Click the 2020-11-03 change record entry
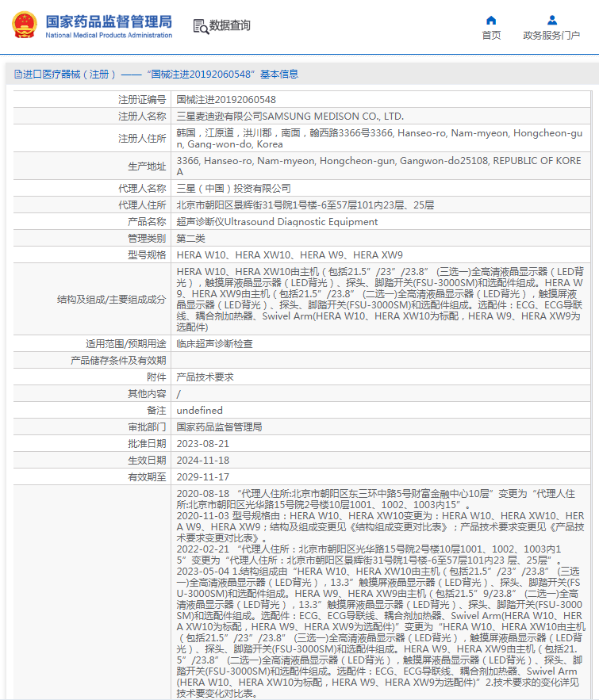The width and height of the screenshot is (599, 700). (x=380, y=527)
